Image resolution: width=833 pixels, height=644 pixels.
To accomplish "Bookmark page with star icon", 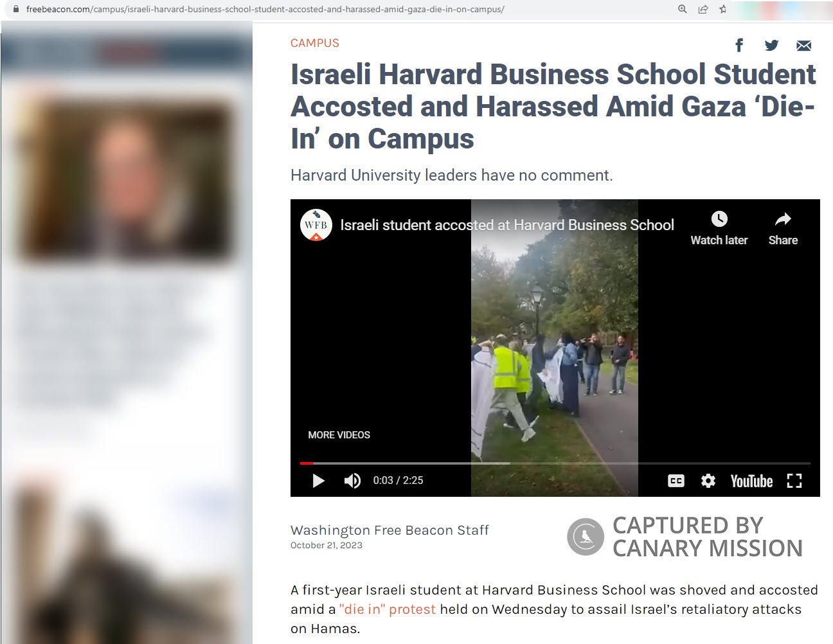I will click(x=723, y=9).
